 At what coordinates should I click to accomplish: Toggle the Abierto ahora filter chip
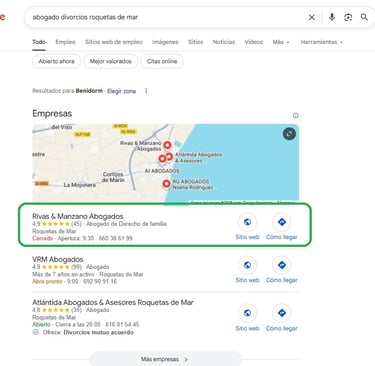(x=56, y=61)
